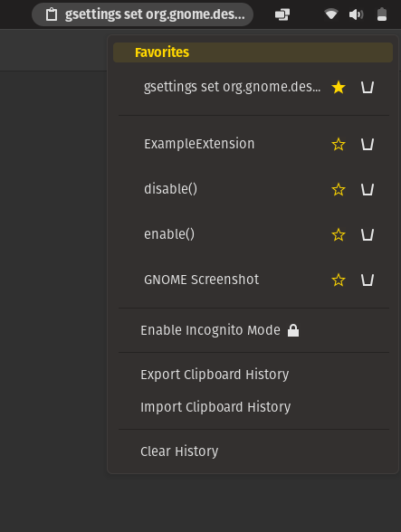
Task: Delete the gsettings entry with trash icon
Action: click(x=367, y=87)
